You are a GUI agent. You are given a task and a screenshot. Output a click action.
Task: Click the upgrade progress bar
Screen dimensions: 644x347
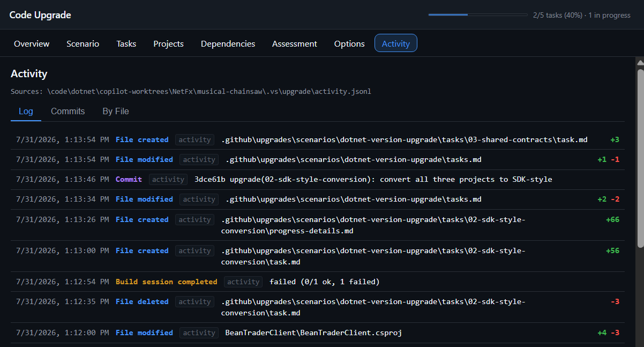[x=478, y=14]
